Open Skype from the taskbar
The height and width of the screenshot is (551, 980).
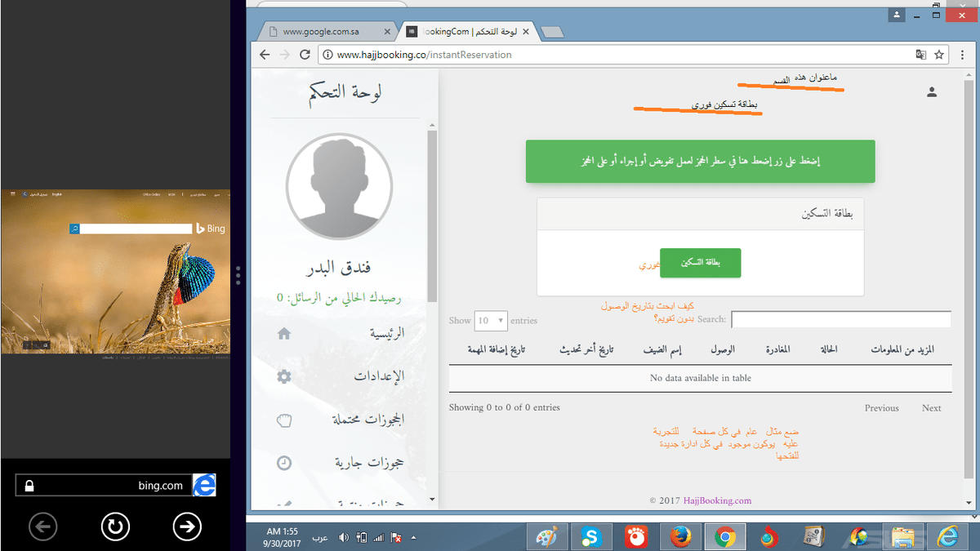(590, 536)
